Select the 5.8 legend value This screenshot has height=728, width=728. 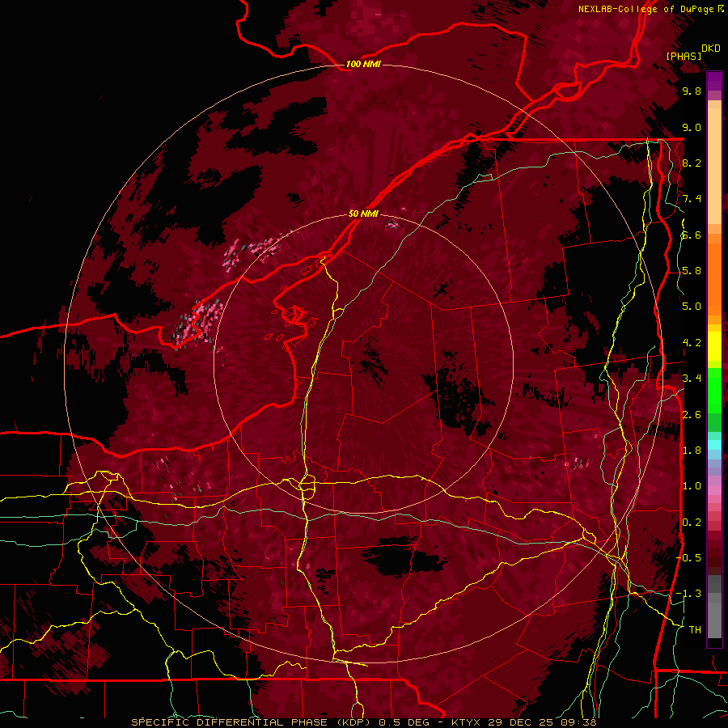(692, 271)
